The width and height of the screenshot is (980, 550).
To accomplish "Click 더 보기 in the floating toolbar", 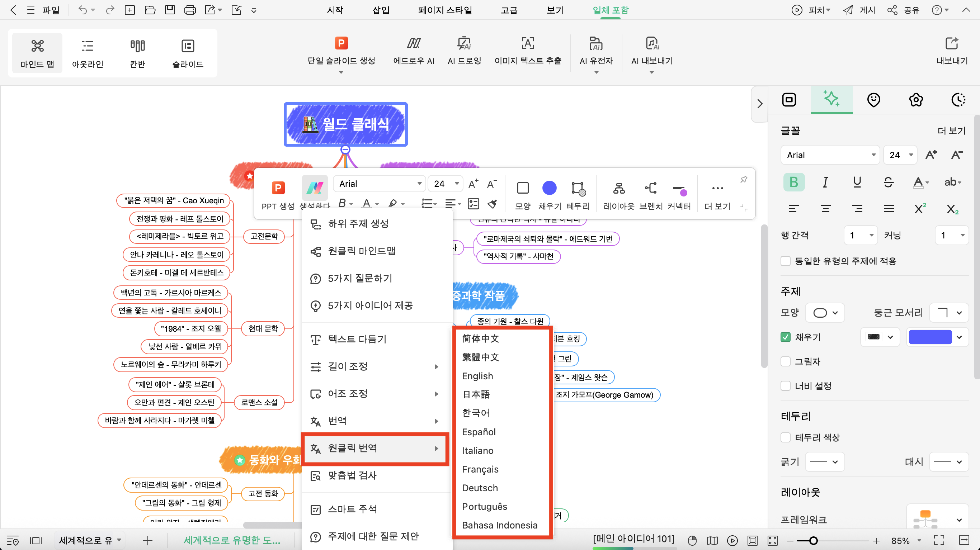I will coord(717,195).
